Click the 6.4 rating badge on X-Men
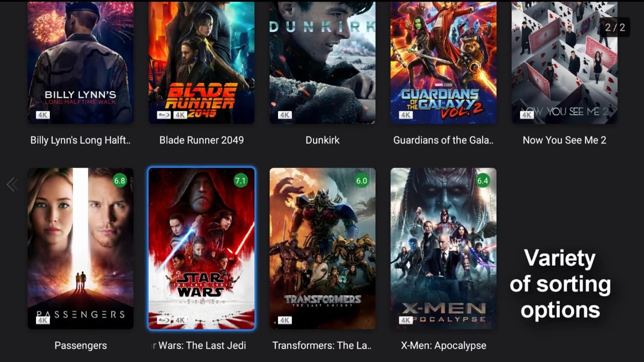The image size is (644, 362). pyautogui.click(x=482, y=181)
